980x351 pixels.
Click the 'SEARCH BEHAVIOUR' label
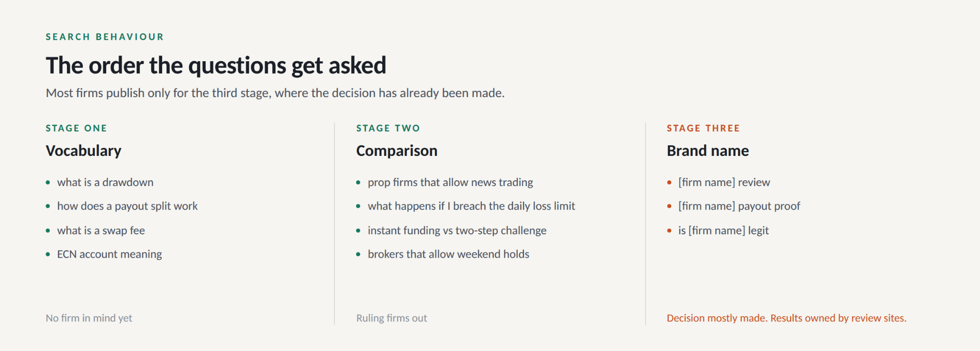(105, 37)
